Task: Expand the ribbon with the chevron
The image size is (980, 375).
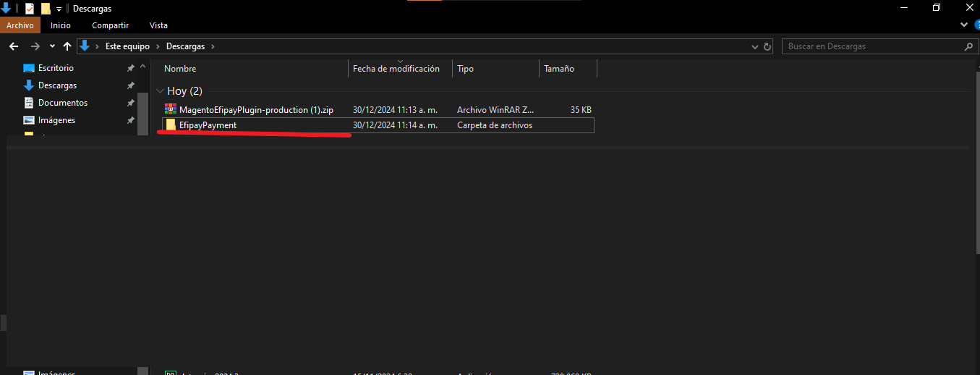Action: (x=963, y=25)
